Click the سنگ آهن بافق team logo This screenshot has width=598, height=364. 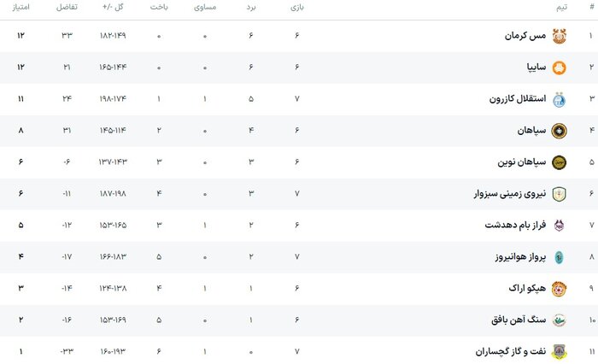coord(559,320)
